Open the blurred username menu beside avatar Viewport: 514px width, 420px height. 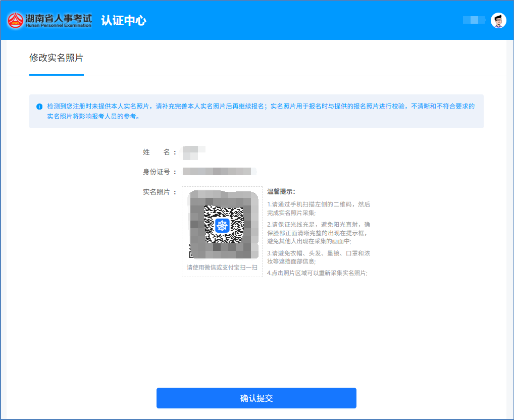(x=474, y=20)
